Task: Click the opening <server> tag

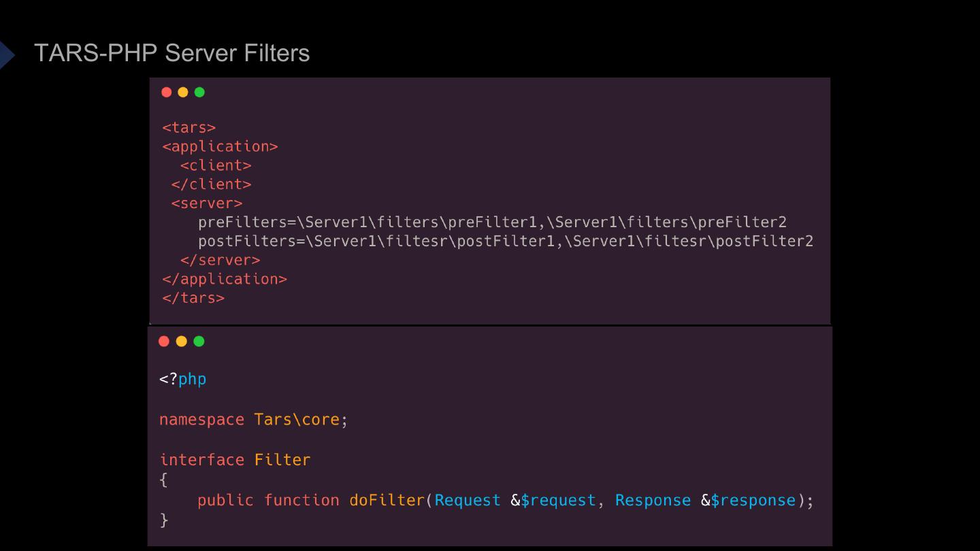Action: [x=207, y=203]
